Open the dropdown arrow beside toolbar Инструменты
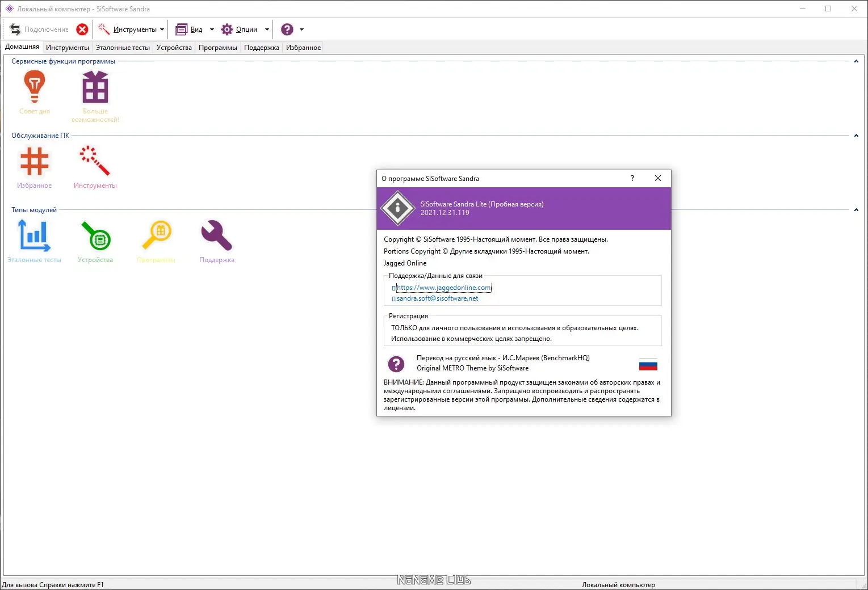 162,29
